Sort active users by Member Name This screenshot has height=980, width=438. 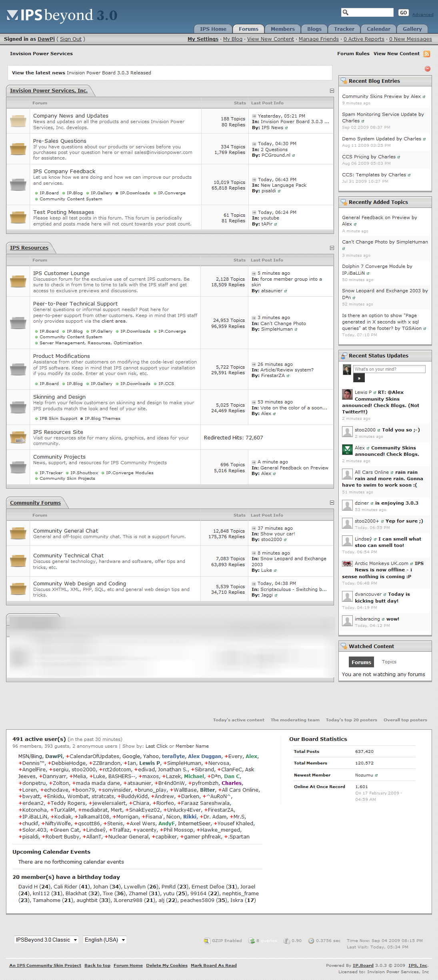click(x=192, y=746)
